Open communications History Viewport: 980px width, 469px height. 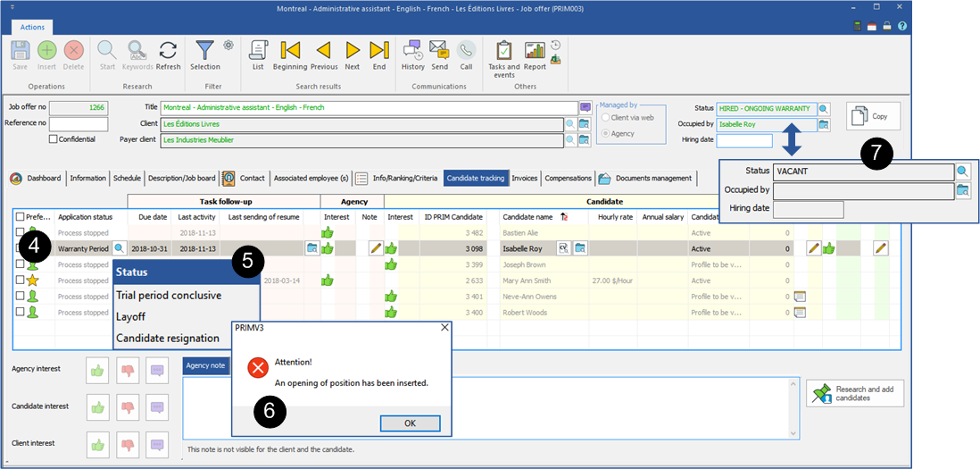(x=412, y=50)
